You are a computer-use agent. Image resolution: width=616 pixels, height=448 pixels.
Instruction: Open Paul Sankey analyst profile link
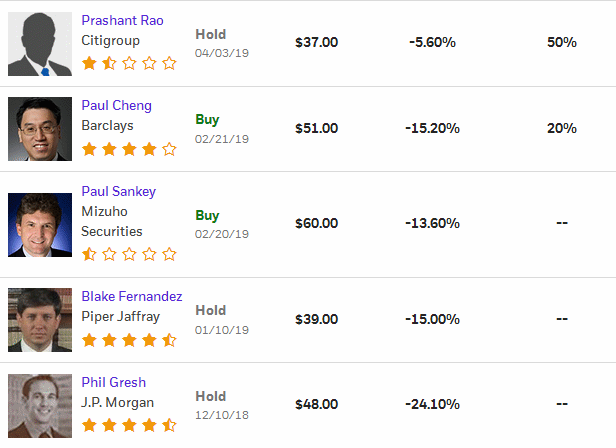[119, 191]
